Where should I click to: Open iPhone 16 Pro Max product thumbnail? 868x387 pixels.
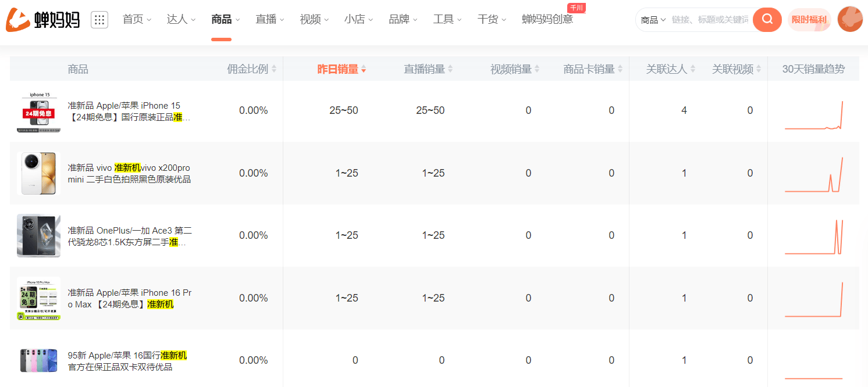(x=38, y=298)
